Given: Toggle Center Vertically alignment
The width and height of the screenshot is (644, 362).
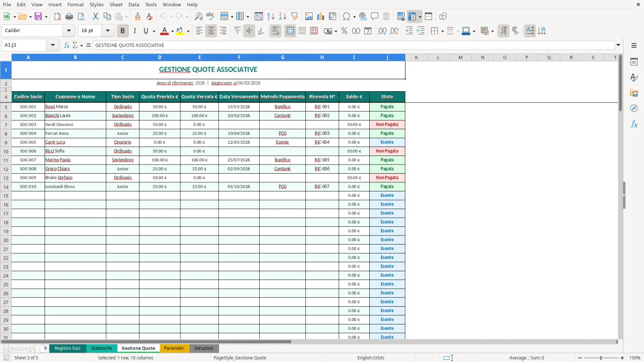Looking at the screenshot, I should click(x=249, y=31).
